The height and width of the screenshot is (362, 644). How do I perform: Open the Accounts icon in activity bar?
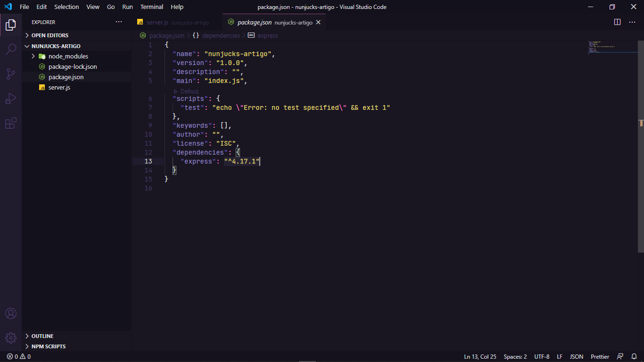[11, 313]
